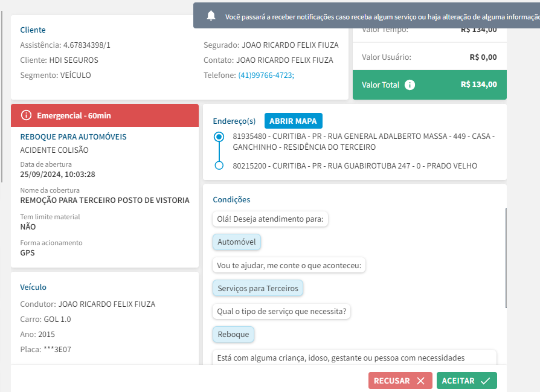Screen dimensions: 540x392
Task: Refuse the service with RECUSAR
Action: (400, 381)
